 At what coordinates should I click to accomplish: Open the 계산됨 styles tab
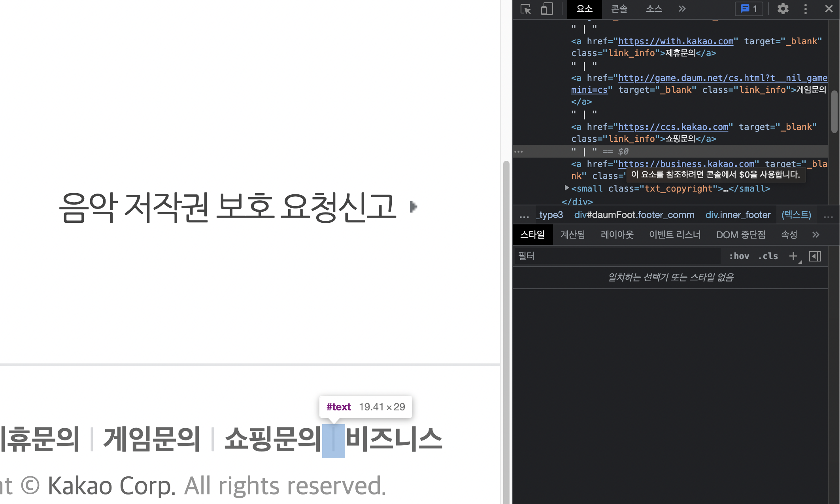pyautogui.click(x=573, y=235)
